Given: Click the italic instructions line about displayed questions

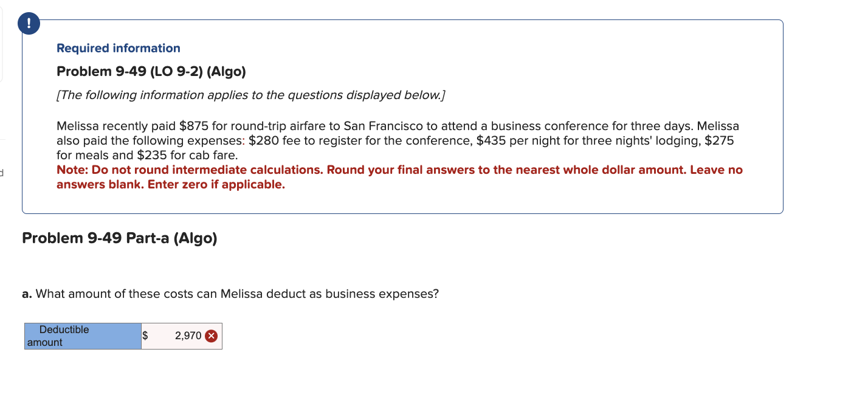Looking at the screenshot, I should click(x=250, y=95).
